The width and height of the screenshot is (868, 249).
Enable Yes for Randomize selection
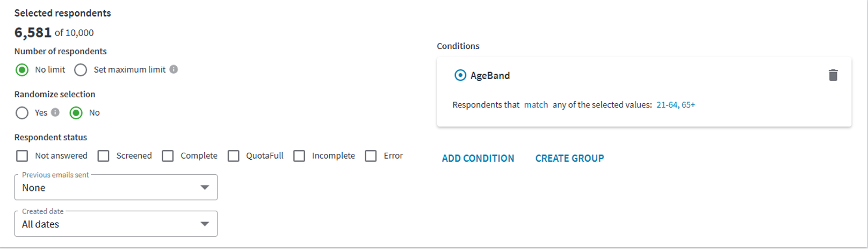pyautogui.click(x=22, y=113)
